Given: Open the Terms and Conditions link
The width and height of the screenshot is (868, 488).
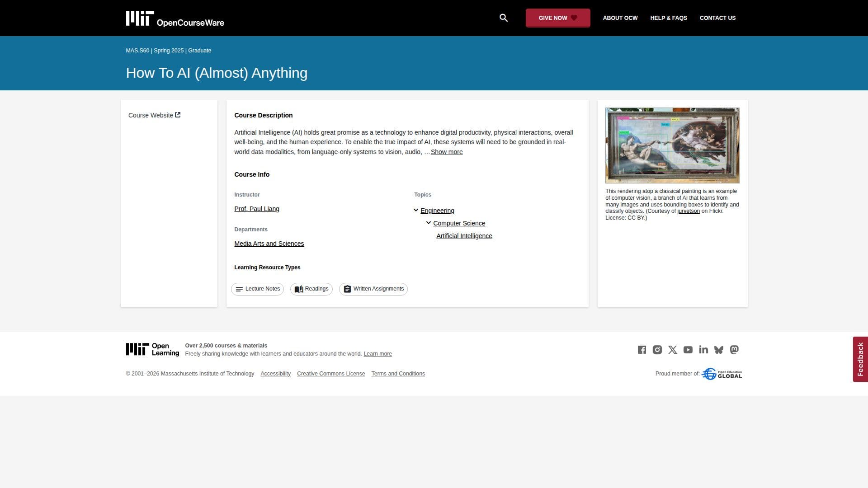Looking at the screenshot, I should click(398, 374).
